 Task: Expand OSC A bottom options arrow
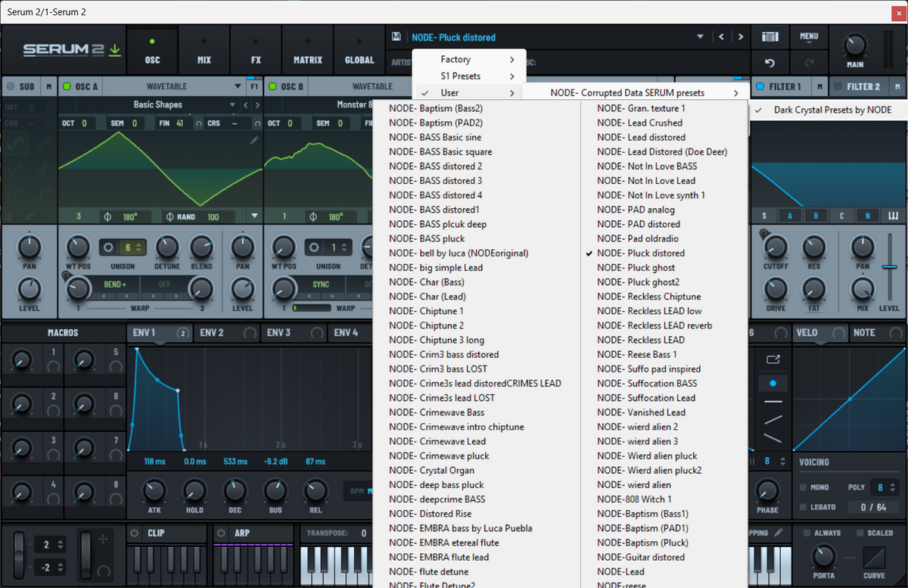254,216
